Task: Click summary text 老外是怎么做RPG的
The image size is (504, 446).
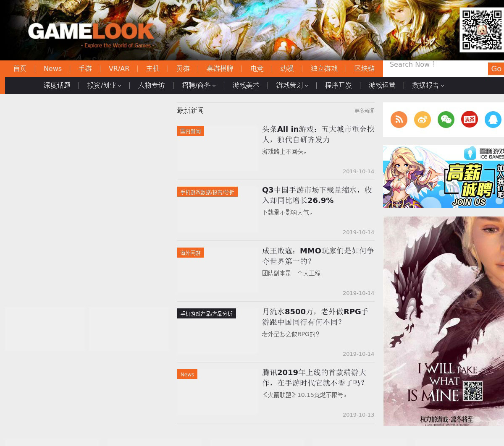Action: click(x=291, y=334)
